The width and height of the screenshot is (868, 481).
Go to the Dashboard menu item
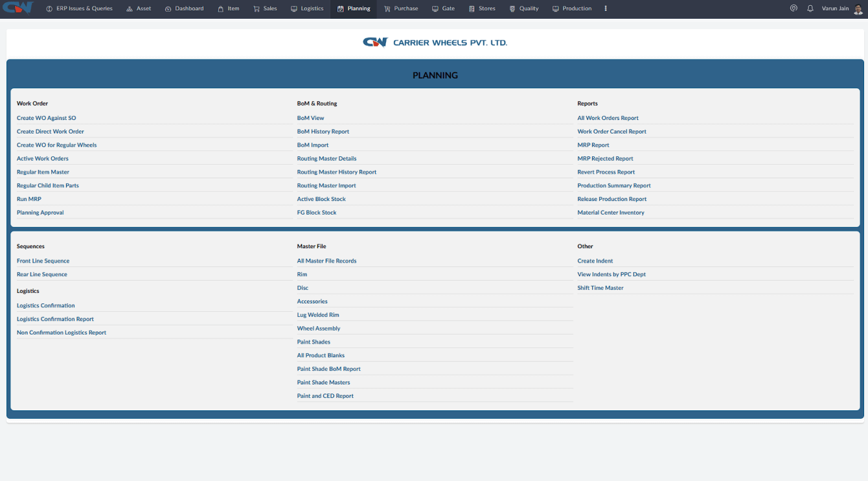point(185,8)
